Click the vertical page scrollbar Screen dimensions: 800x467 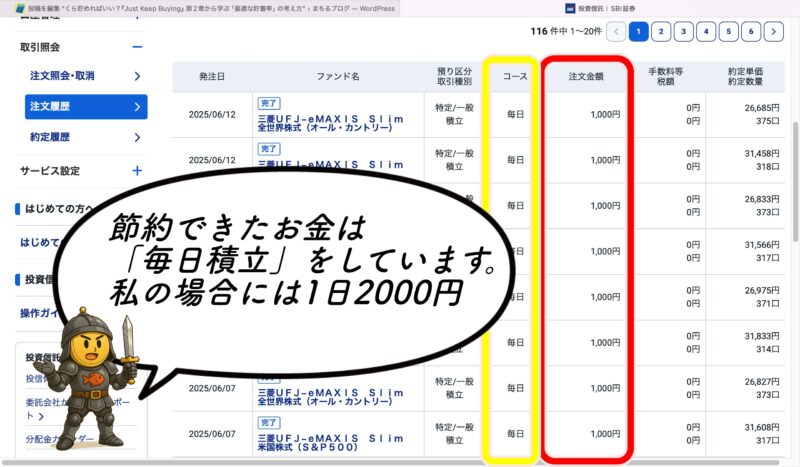[x=795, y=182]
